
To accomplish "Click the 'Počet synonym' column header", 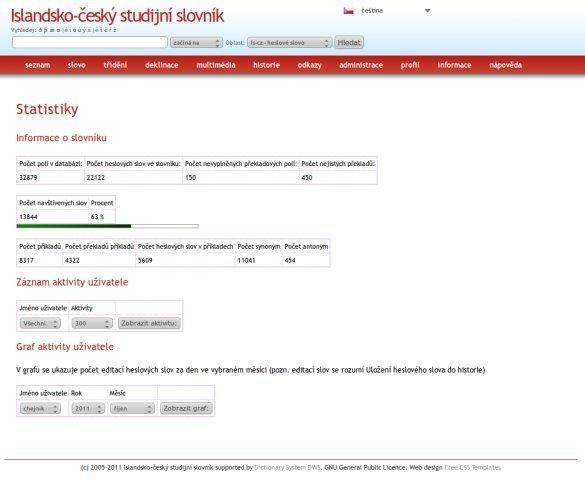I will tap(259, 247).
